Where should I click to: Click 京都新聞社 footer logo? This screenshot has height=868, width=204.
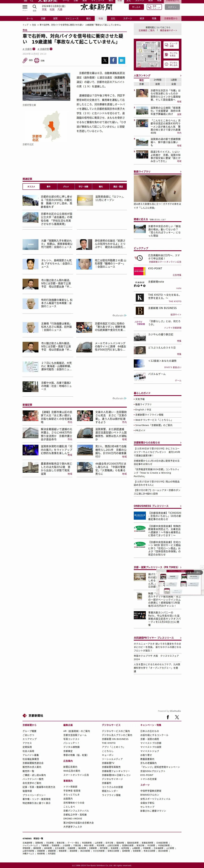(x=33, y=715)
